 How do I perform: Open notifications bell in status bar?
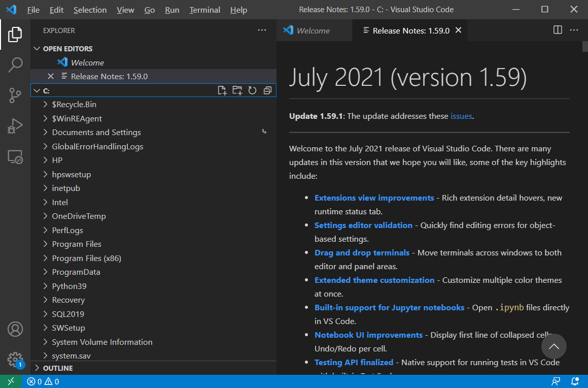[x=574, y=381]
